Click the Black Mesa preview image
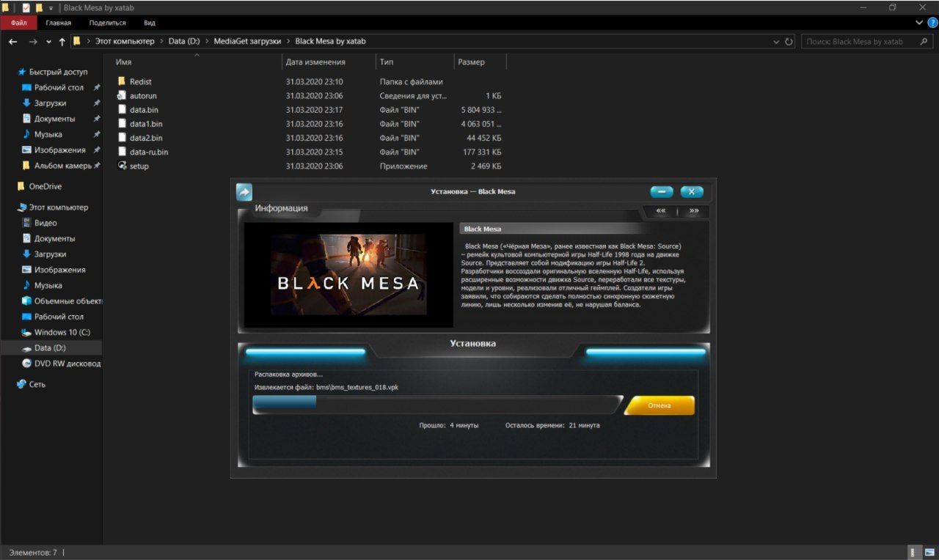Screen dimensions: 939x560 (x=348, y=275)
